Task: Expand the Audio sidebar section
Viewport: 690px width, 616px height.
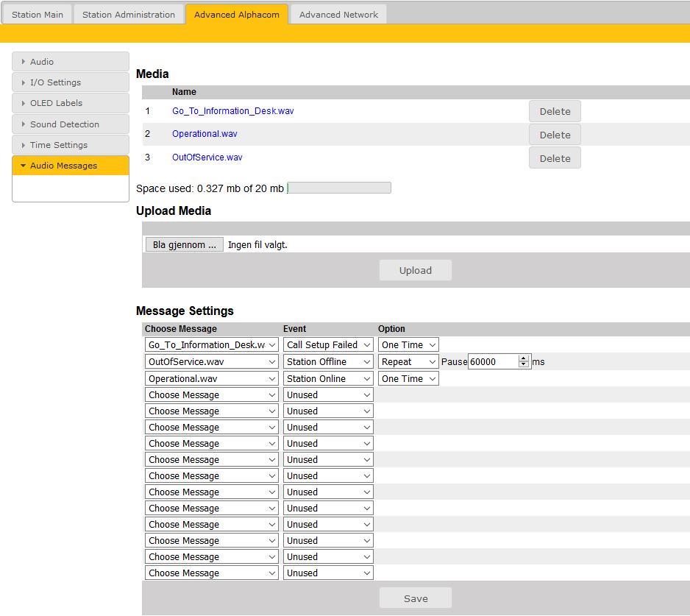Action: click(x=71, y=62)
